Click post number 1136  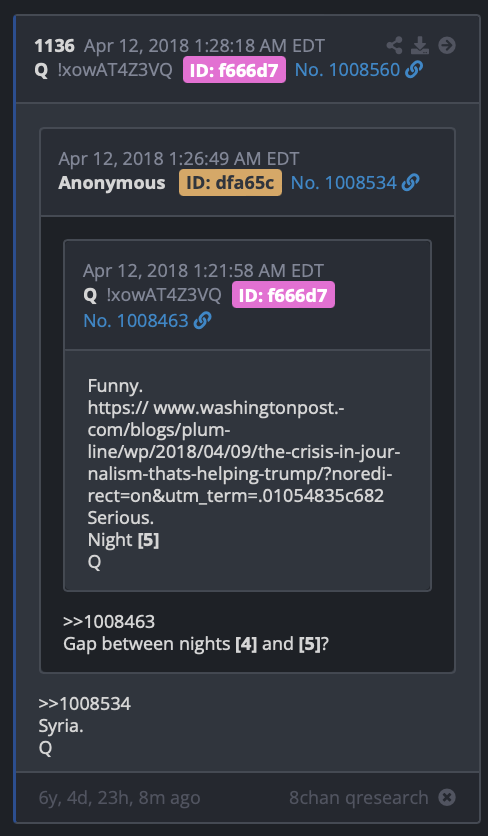54,46
